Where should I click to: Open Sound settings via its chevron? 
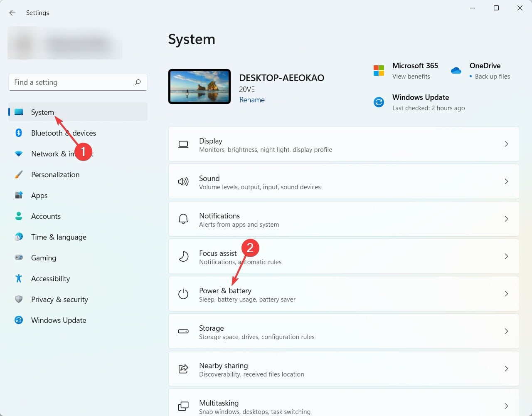pyautogui.click(x=506, y=181)
